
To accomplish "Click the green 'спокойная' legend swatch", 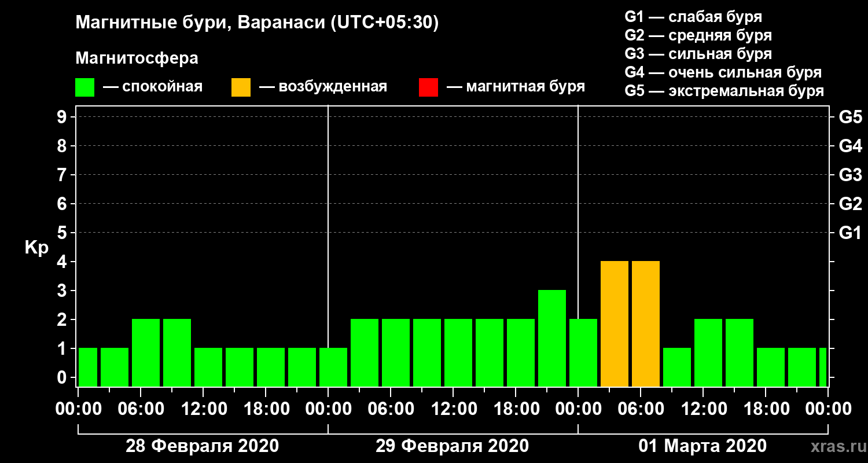I will coord(84,87).
